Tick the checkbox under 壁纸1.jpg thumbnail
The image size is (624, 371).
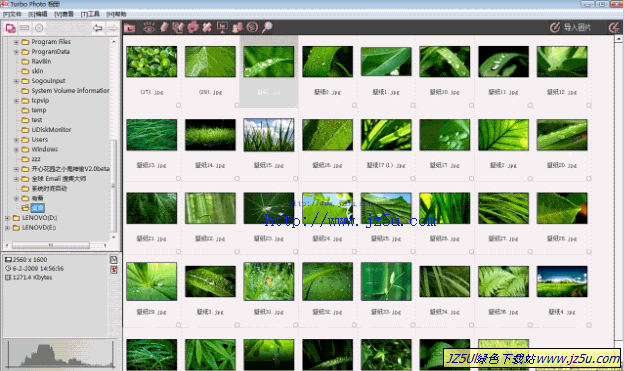click(413, 105)
